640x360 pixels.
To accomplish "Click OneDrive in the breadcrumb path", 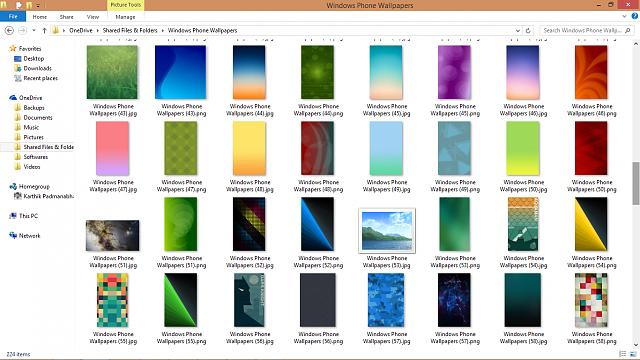I will 81,31.
